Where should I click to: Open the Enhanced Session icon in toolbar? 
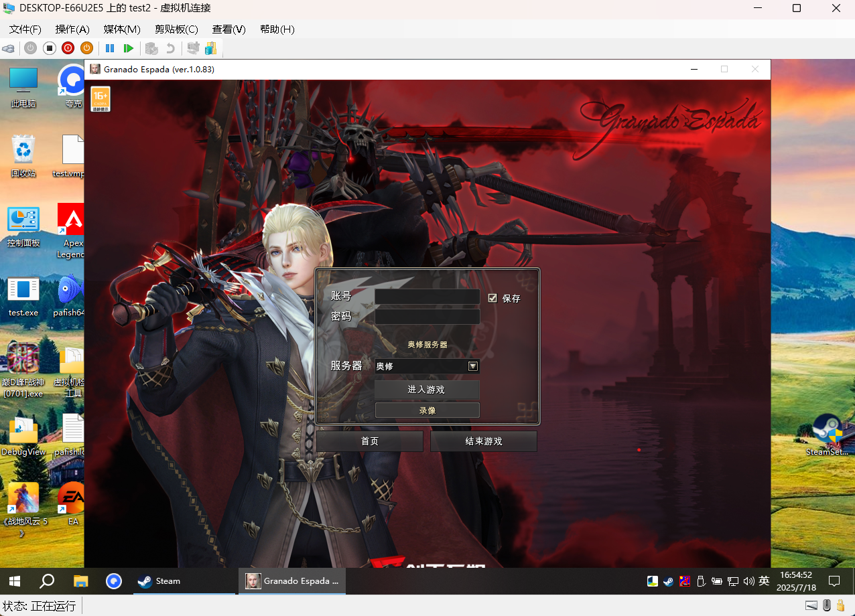(211, 48)
